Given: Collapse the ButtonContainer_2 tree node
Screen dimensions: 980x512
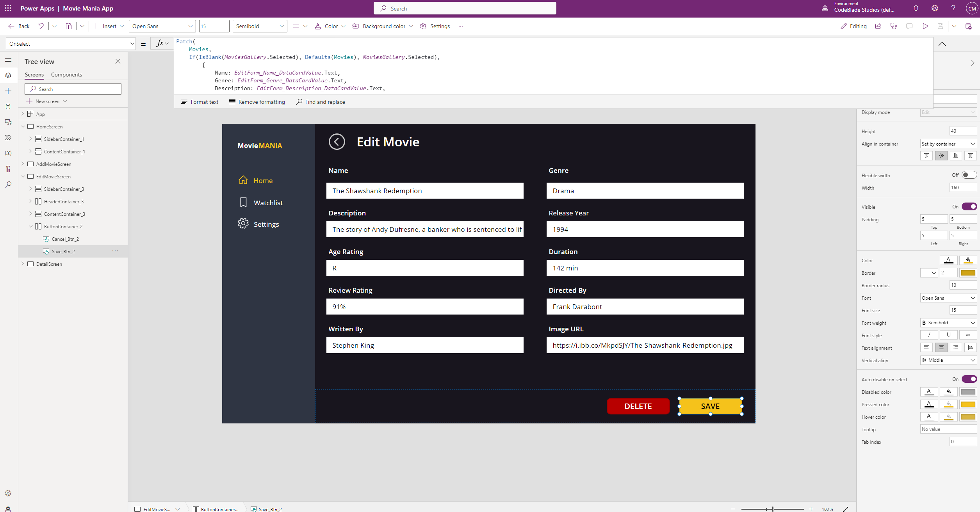Looking at the screenshot, I should pos(30,226).
